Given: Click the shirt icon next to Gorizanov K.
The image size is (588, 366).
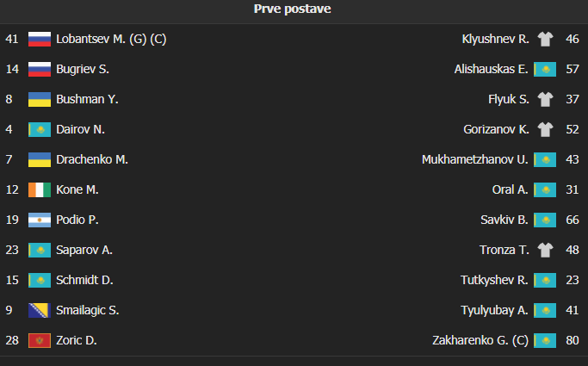Looking at the screenshot, I should click(x=545, y=129).
